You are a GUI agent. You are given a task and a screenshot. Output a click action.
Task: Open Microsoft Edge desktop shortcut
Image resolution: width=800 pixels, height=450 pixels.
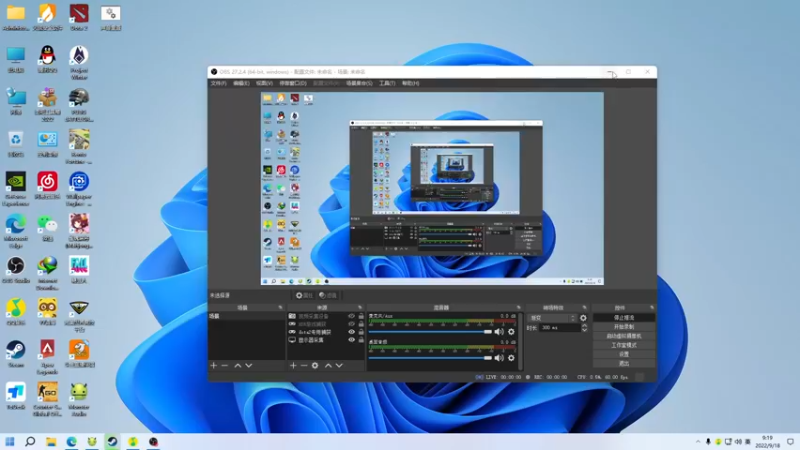16,231
